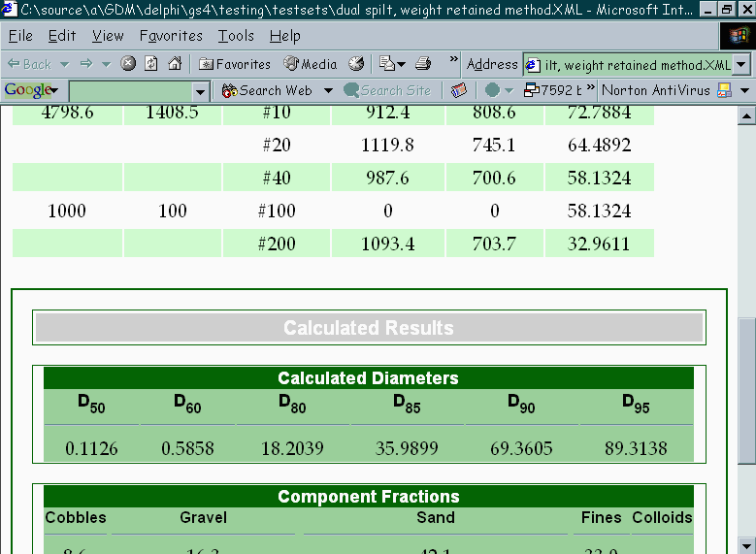Click the vertical scrollbar down arrow
The height and width of the screenshot is (554, 756).
click(746, 544)
